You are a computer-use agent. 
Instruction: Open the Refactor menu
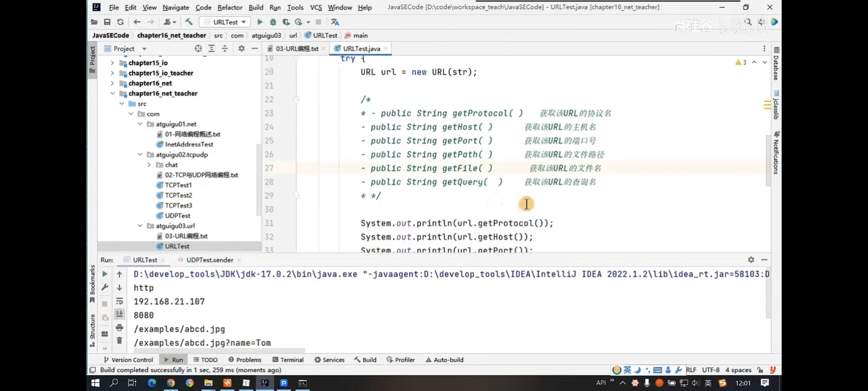(229, 7)
